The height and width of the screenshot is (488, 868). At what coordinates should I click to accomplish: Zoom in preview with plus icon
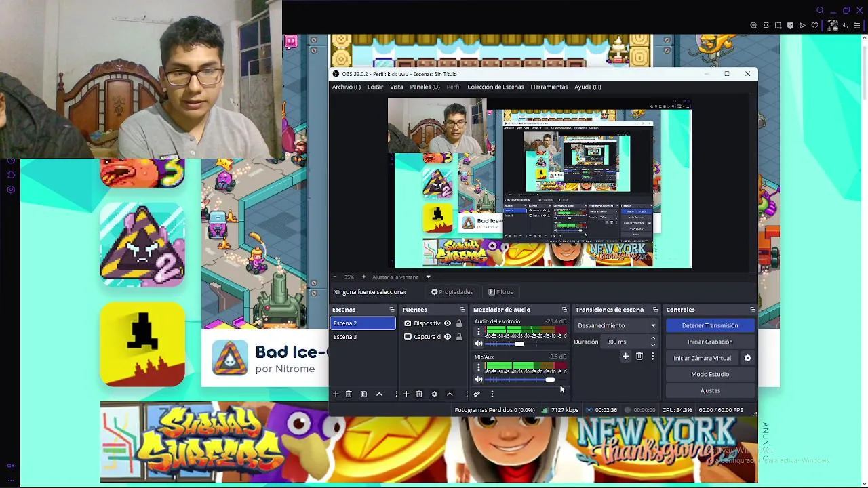363,277
